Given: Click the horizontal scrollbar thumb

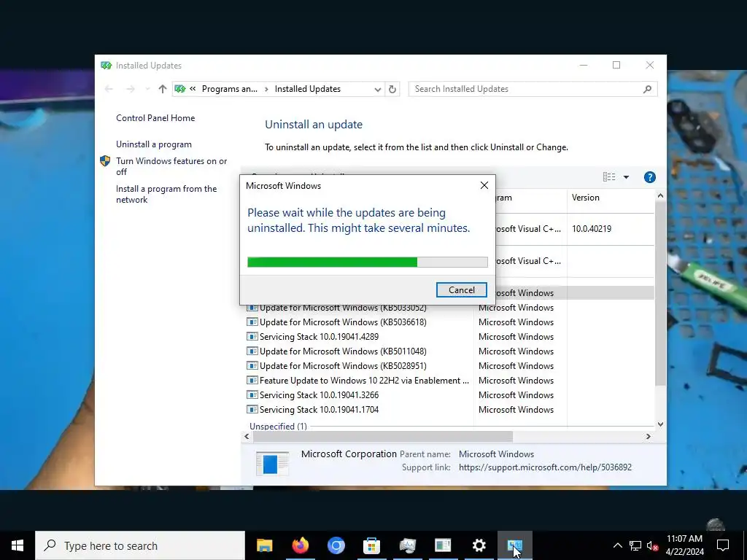Looking at the screenshot, I should click(382, 437).
